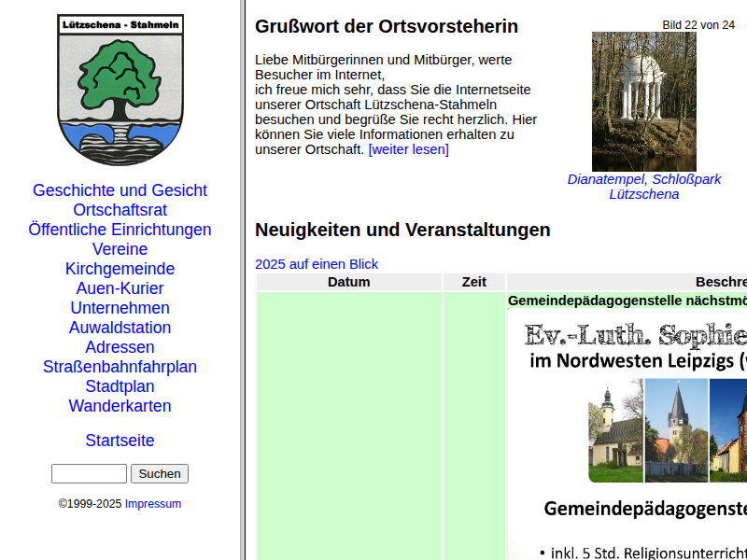Select the Vereine navigation link
747x560 pixels.
click(x=120, y=249)
